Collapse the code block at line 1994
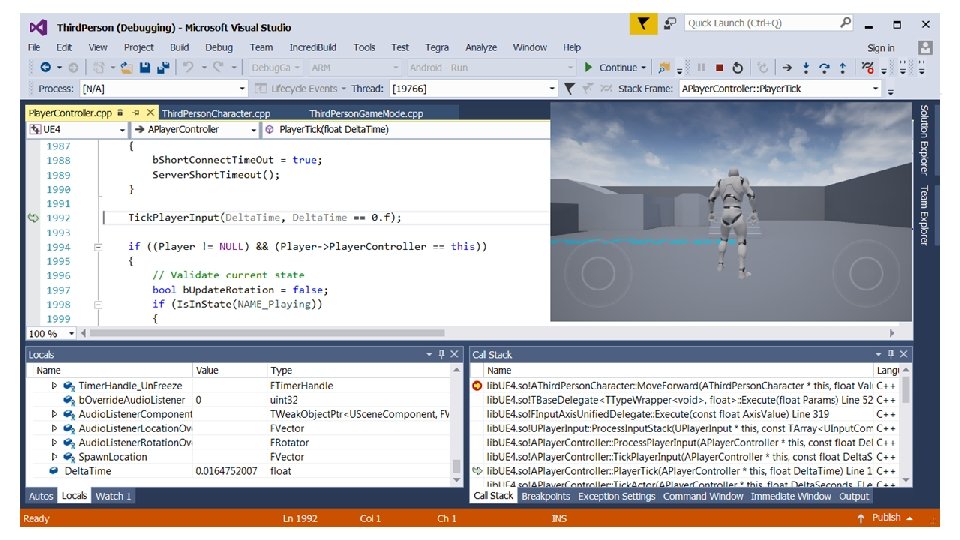This screenshot has width=960, height=540. pyautogui.click(x=97, y=247)
